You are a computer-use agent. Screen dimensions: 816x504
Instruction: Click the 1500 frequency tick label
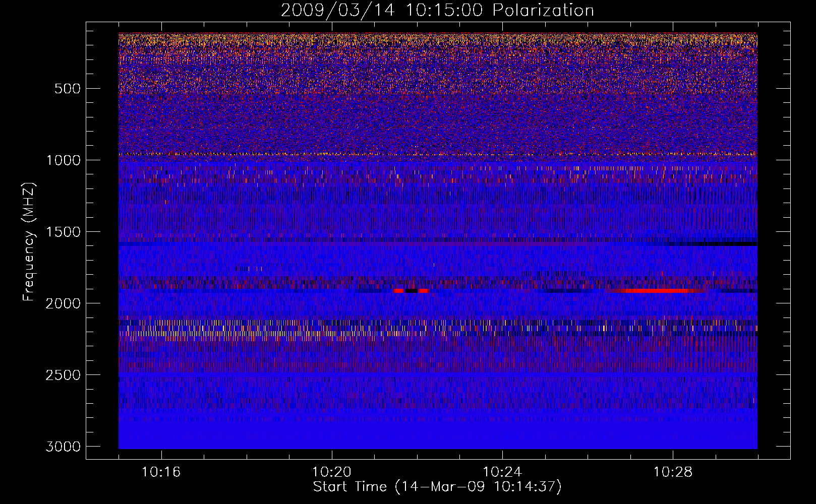coord(63,232)
